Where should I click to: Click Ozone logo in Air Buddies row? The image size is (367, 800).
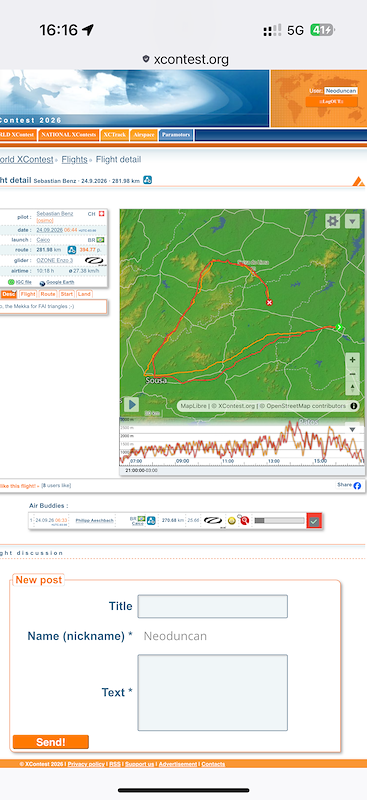click(x=213, y=521)
